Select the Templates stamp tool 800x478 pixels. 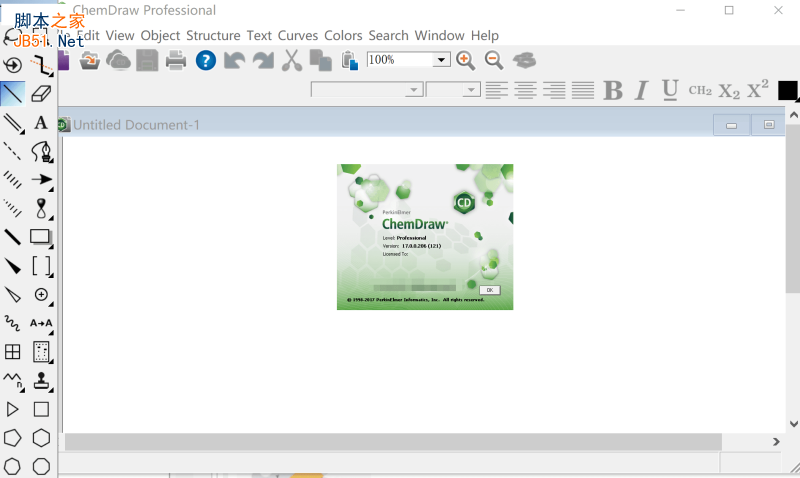pyautogui.click(x=41, y=380)
